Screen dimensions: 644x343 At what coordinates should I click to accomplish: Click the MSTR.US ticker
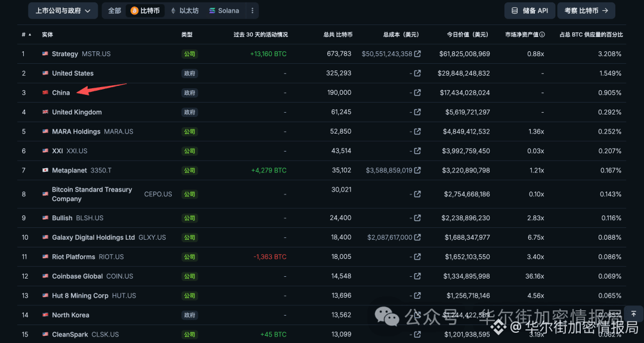pos(96,54)
